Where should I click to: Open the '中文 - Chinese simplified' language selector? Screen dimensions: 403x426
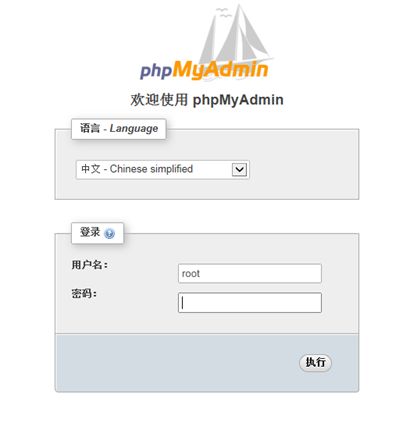tap(163, 170)
